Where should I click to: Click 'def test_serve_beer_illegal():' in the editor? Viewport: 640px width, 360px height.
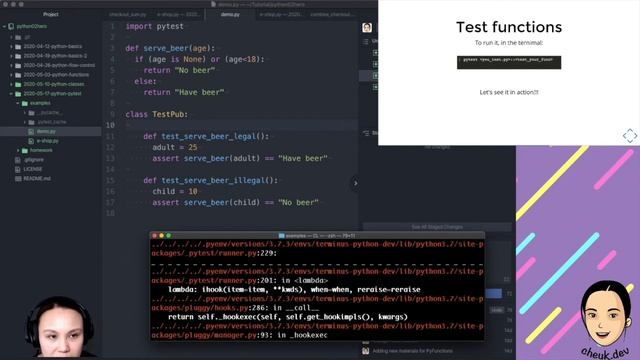(210, 180)
